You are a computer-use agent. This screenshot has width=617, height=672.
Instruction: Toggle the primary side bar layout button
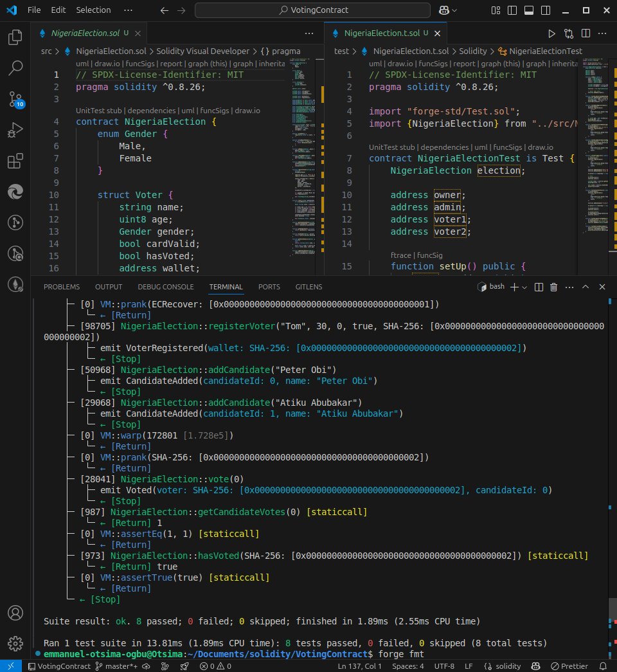point(512,10)
